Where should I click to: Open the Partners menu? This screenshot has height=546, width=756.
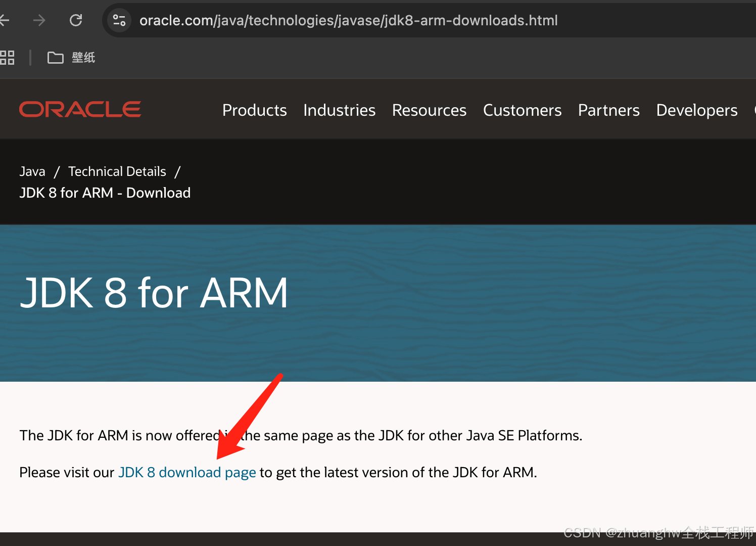[609, 110]
